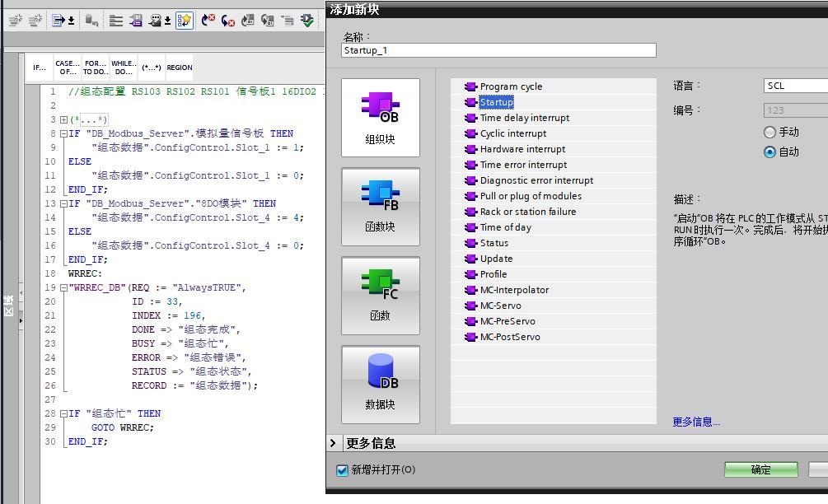Collapse WRREC_DB call at line 19
828x504 pixels.
pyautogui.click(x=64, y=287)
